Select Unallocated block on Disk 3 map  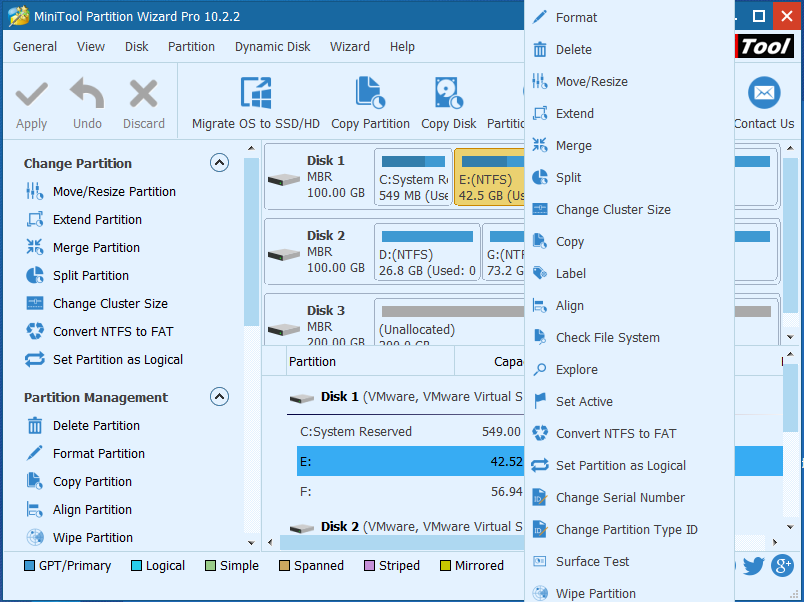449,320
